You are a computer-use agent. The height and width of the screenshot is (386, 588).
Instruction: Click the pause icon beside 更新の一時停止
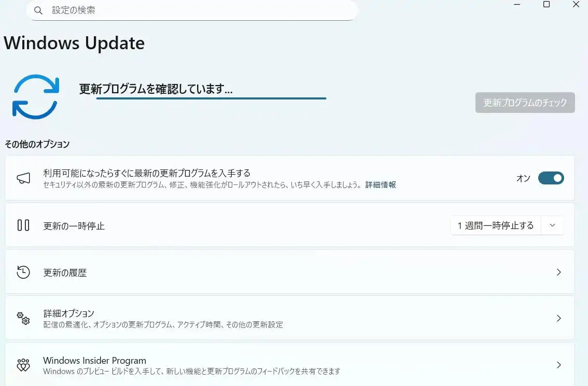click(23, 225)
